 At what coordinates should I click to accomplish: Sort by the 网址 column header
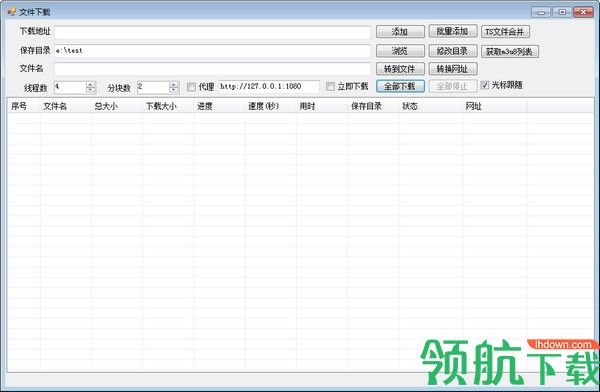tap(495, 106)
